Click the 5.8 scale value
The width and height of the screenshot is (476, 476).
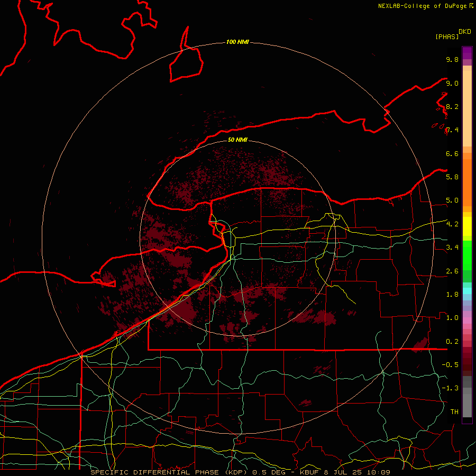(x=452, y=177)
